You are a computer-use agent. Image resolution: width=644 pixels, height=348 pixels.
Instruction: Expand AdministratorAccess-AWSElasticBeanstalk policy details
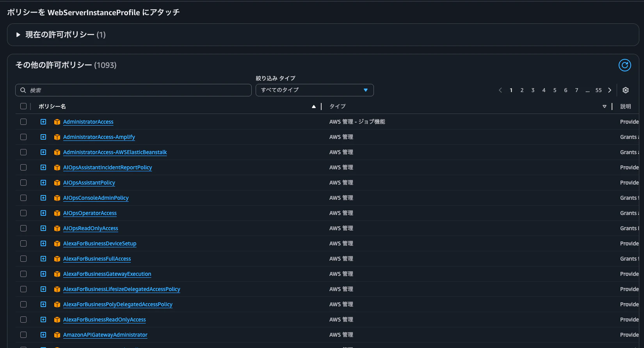pyautogui.click(x=43, y=152)
